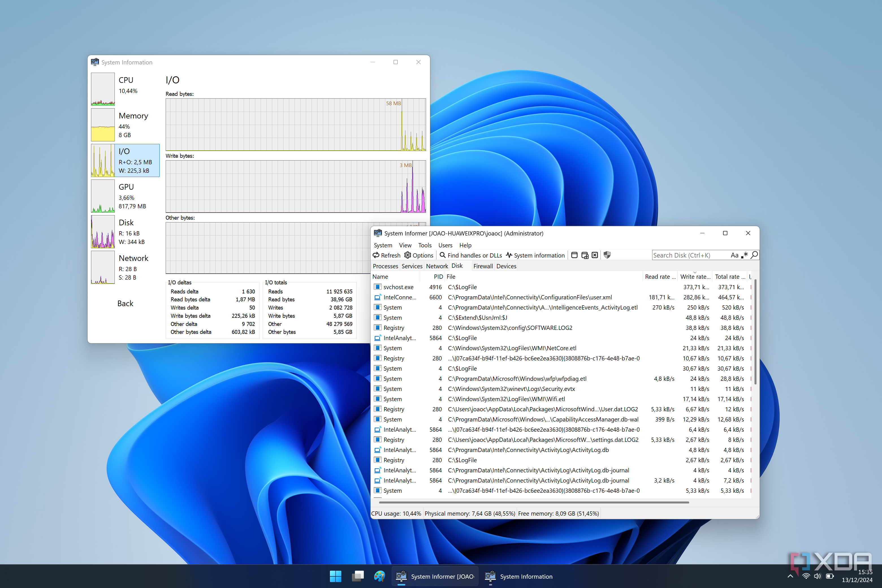
Task: Sort by the Write rate column header
Action: click(695, 276)
